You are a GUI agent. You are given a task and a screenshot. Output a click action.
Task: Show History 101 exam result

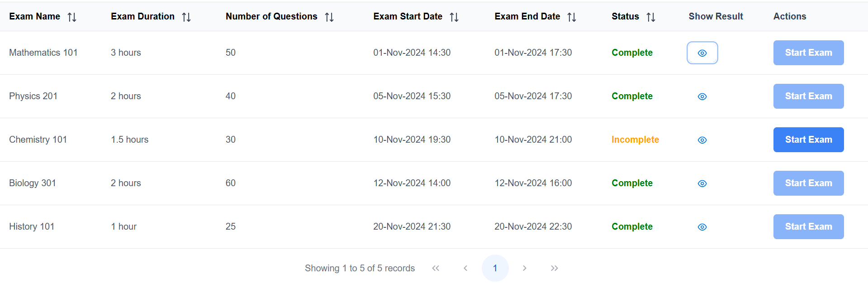pos(702,227)
